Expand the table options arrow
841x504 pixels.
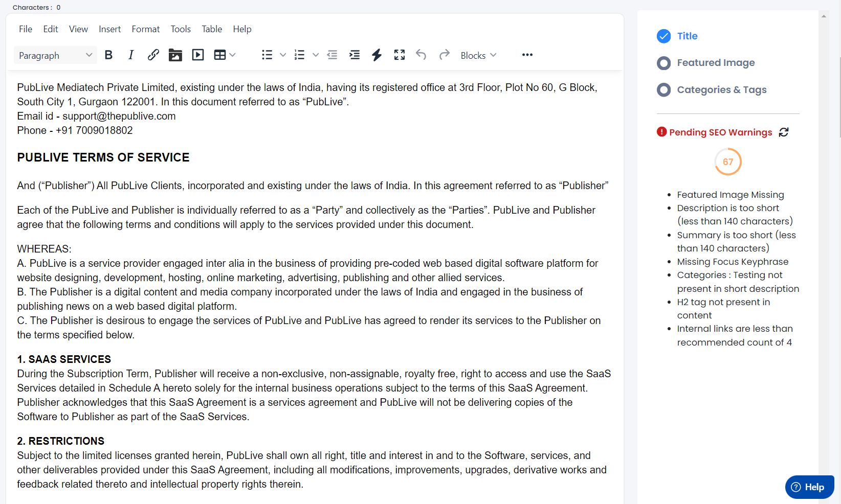tap(233, 55)
